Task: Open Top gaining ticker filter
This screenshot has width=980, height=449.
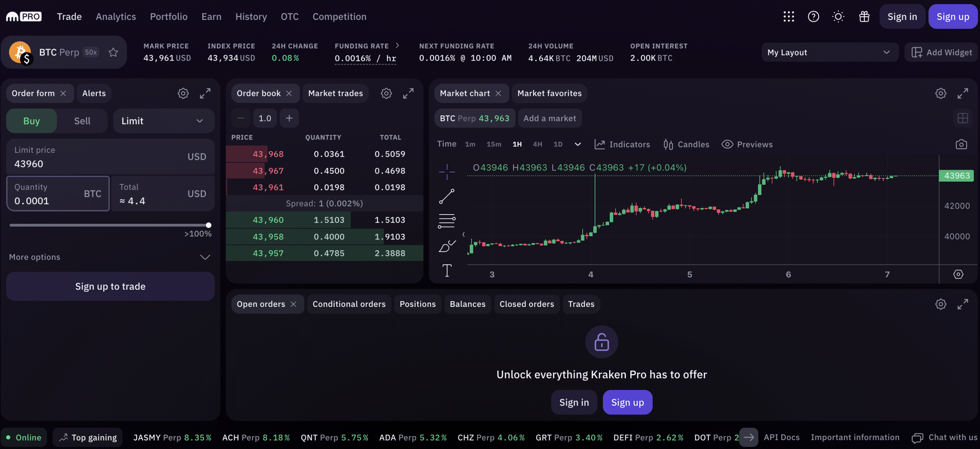Action: 88,438
